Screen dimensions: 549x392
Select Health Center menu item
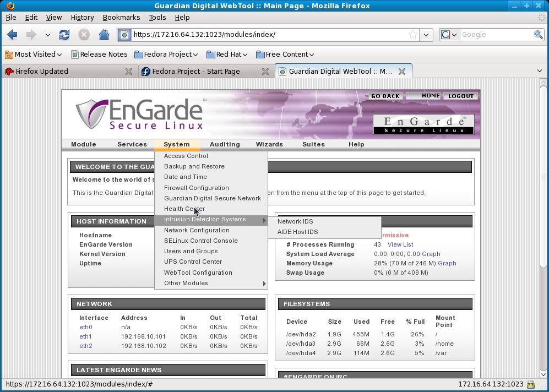pyautogui.click(x=211, y=209)
